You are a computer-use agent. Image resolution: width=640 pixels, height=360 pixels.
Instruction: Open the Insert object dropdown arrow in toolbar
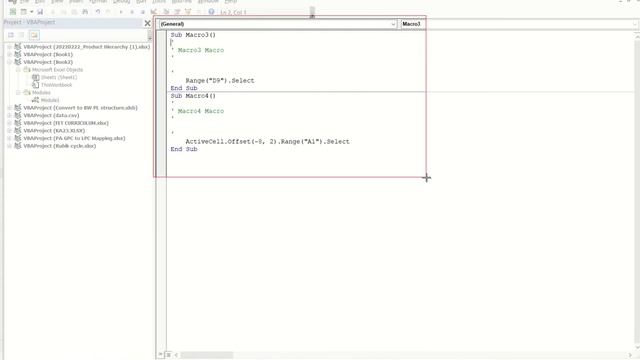tap(31, 12)
